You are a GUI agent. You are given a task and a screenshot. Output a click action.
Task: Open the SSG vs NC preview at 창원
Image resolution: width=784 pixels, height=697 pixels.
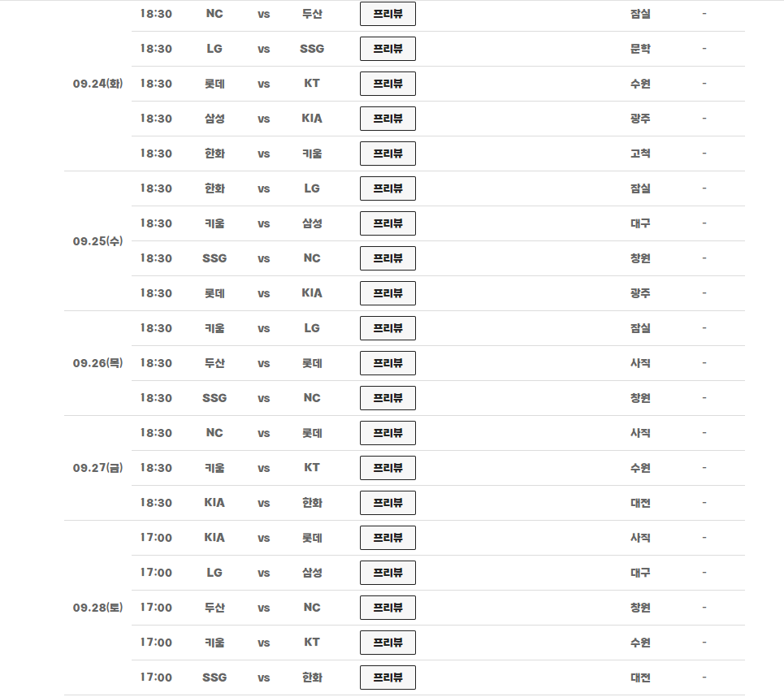[x=388, y=258]
